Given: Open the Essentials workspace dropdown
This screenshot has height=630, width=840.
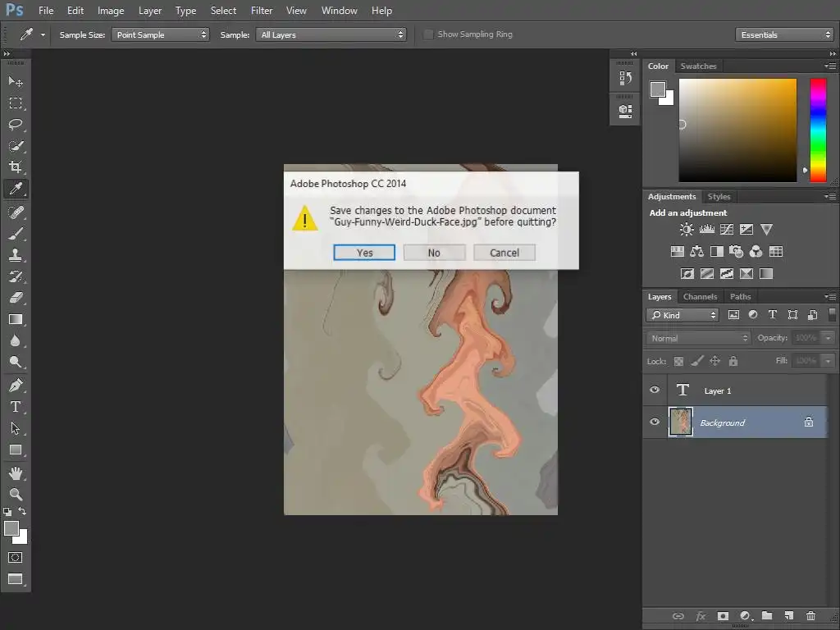Looking at the screenshot, I should point(784,34).
